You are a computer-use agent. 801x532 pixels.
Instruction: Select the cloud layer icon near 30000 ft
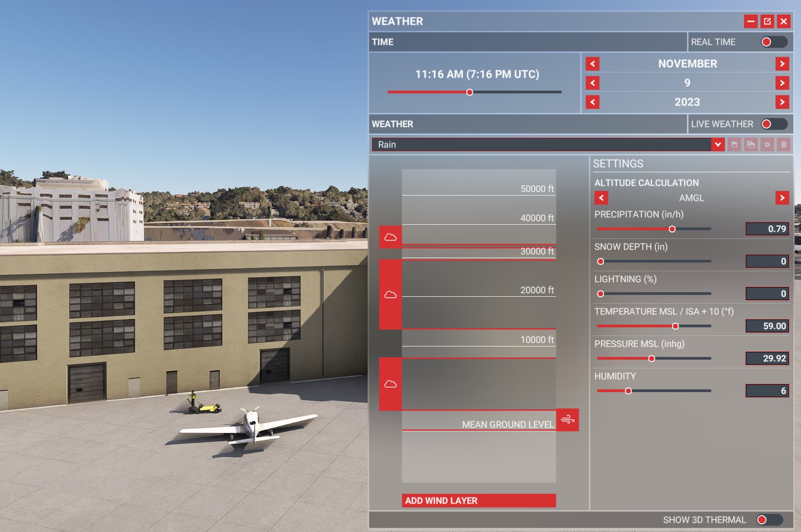pos(390,237)
